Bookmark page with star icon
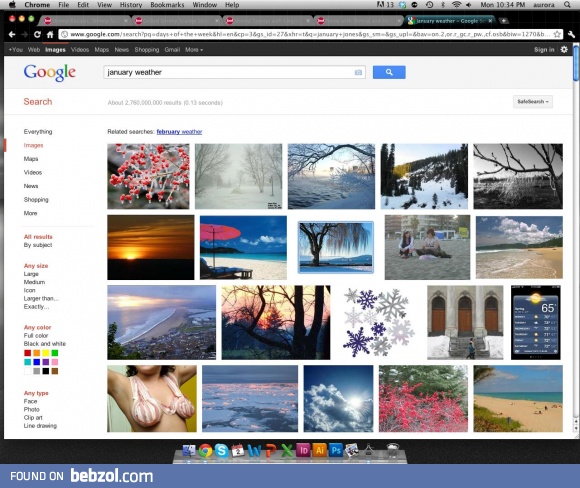 [557, 34]
